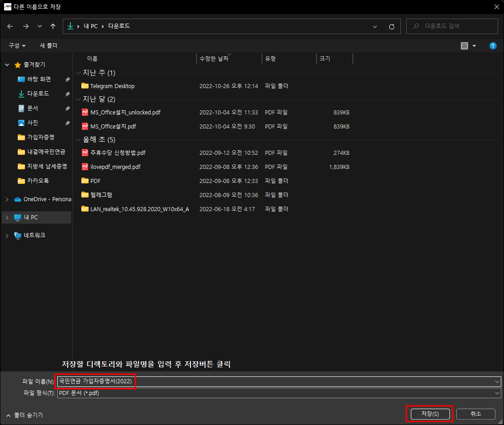Click the PDF icon of 주휴수당 신청방법.pdf

point(85,153)
